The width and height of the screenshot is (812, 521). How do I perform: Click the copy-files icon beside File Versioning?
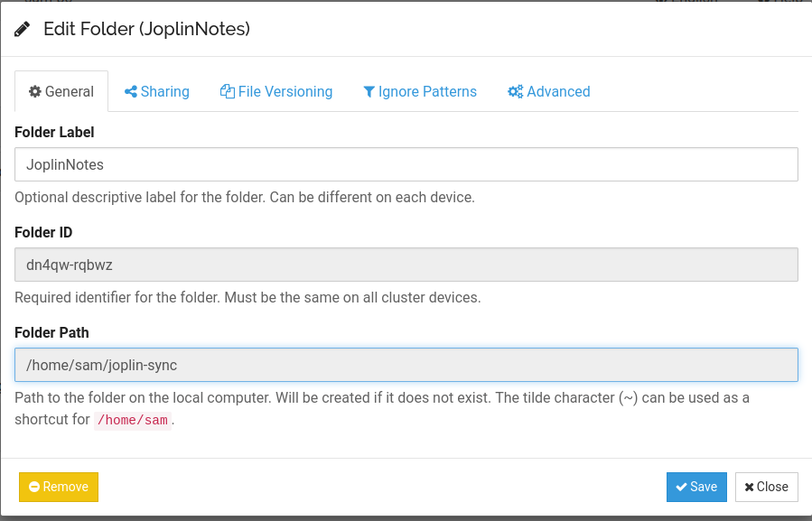tap(228, 91)
